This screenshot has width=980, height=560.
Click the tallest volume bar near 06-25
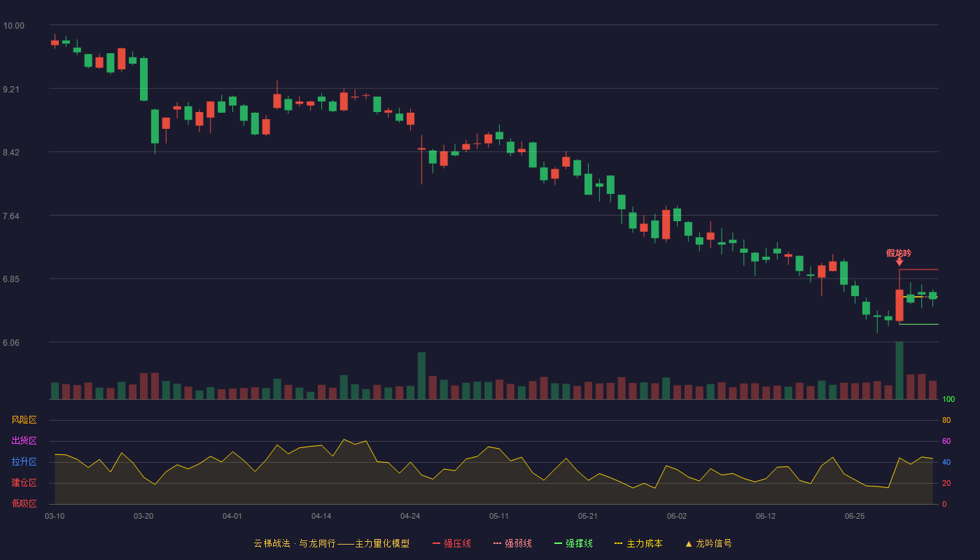click(x=899, y=370)
